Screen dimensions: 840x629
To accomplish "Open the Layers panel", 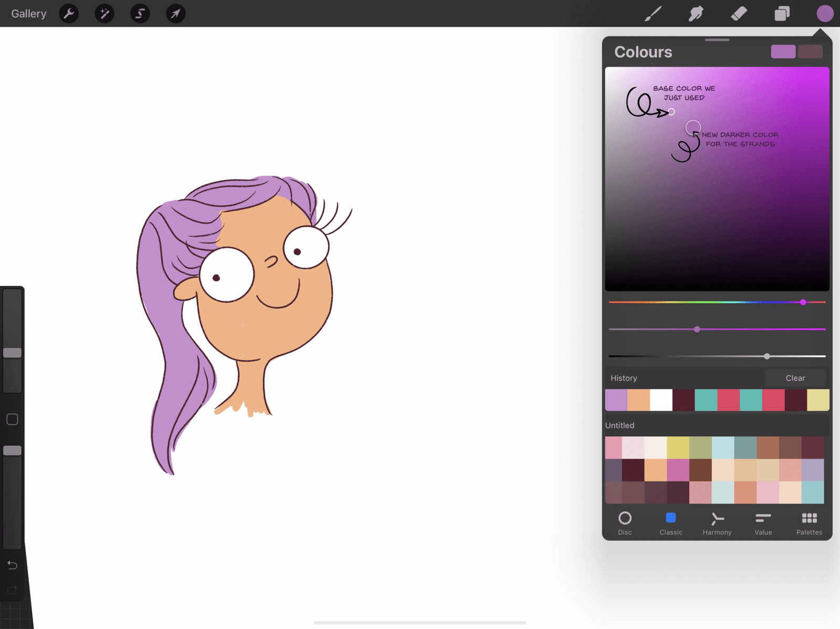I will pyautogui.click(x=782, y=14).
